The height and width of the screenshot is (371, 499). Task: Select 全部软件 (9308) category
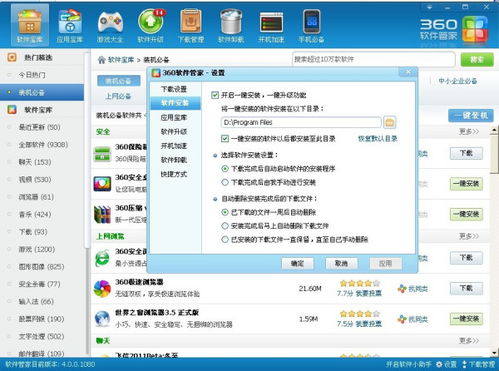click(x=43, y=144)
